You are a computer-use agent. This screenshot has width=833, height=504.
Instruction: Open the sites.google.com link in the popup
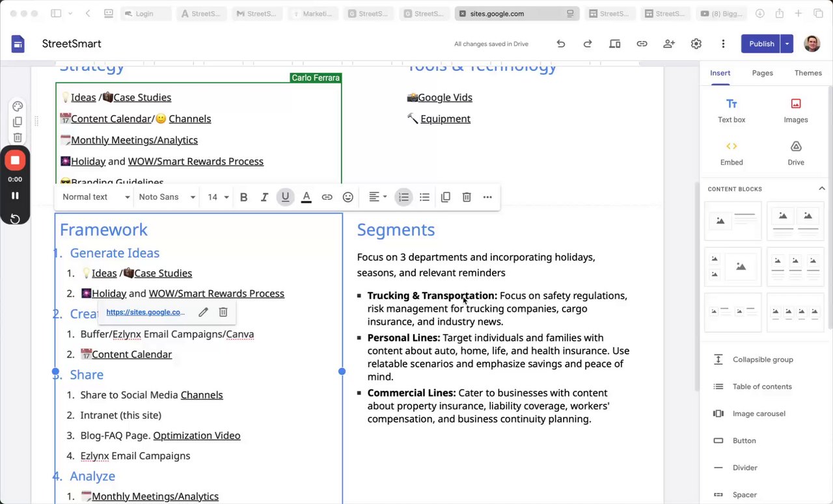[x=146, y=312]
